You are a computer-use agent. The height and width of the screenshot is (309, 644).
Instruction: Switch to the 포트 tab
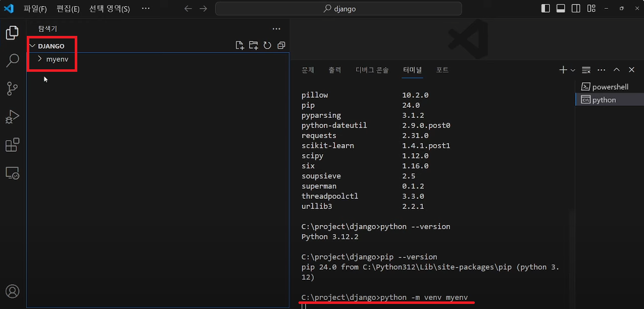(442, 70)
